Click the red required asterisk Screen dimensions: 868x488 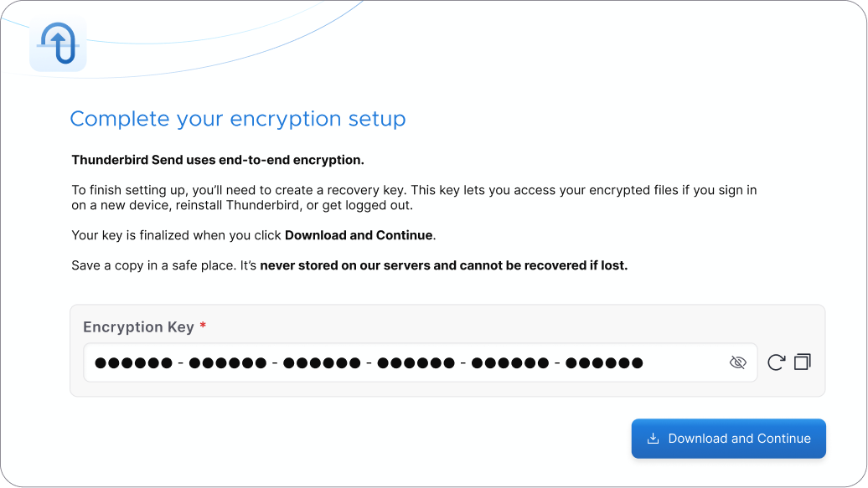click(x=203, y=326)
